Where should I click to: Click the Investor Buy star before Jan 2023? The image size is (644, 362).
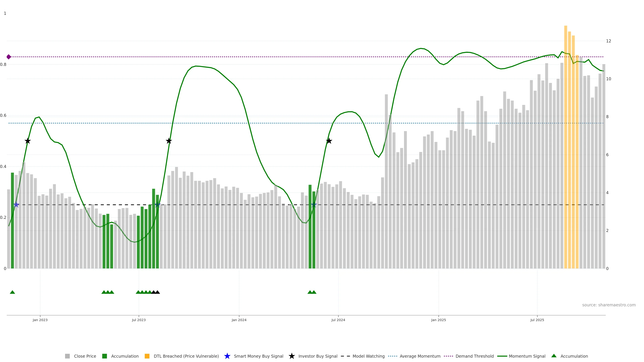28,141
